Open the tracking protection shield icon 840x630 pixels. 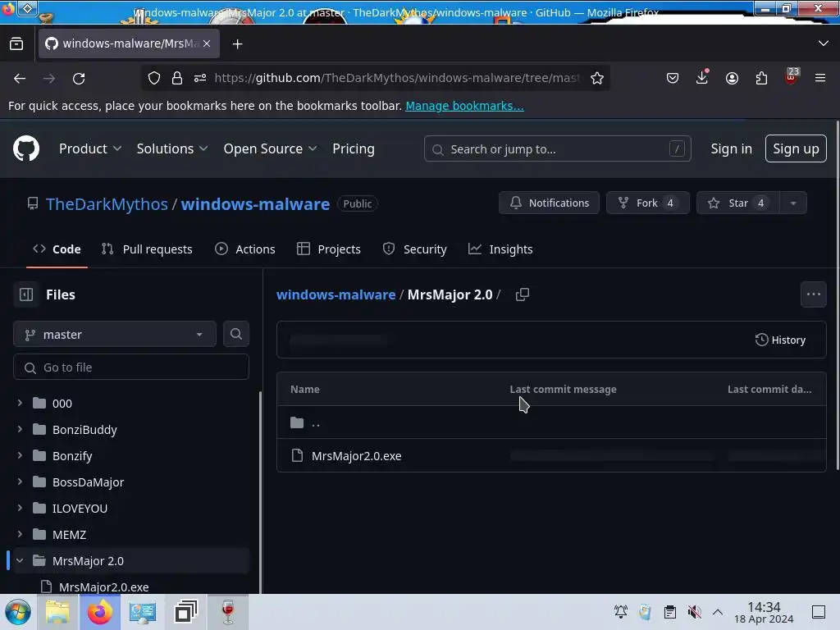click(x=154, y=78)
